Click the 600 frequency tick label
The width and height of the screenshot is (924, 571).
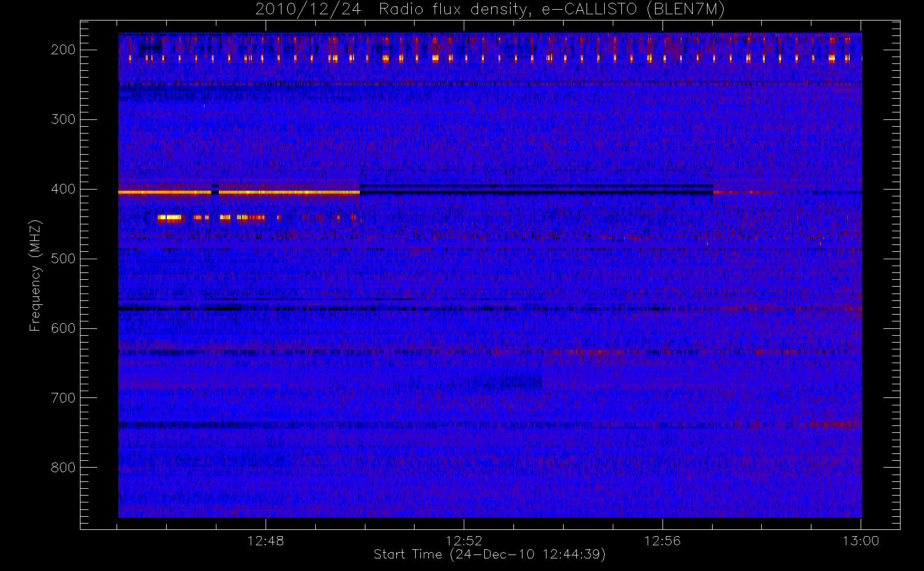pyautogui.click(x=63, y=328)
